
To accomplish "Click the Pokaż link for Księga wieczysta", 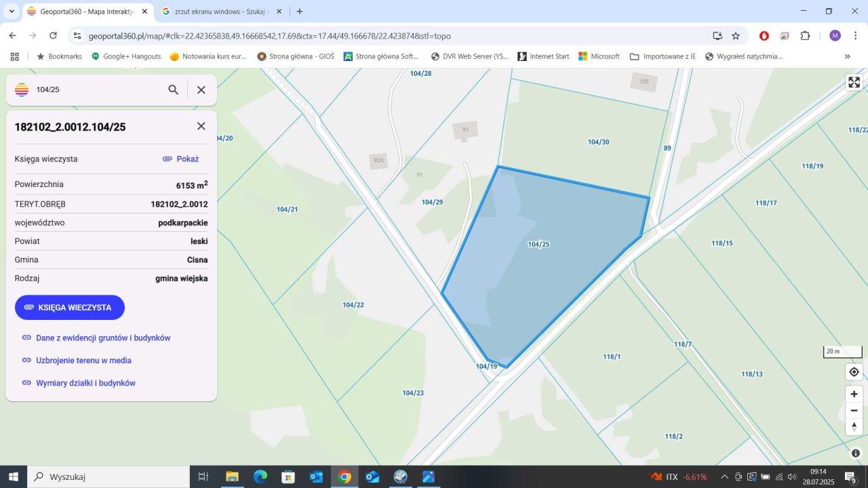I will click(181, 159).
